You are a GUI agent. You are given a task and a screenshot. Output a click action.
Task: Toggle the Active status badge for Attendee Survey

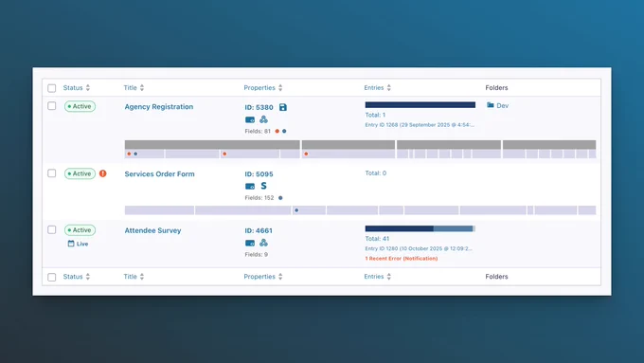tap(80, 229)
